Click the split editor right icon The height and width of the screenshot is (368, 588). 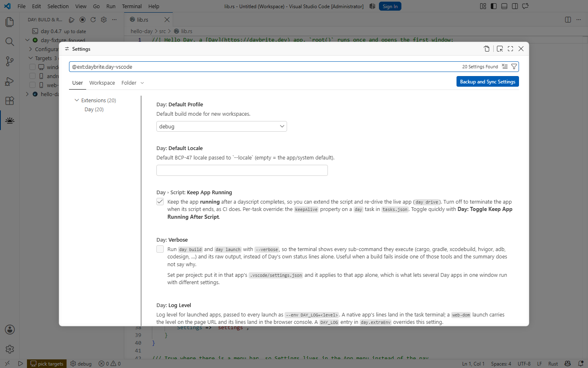(x=568, y=20)
